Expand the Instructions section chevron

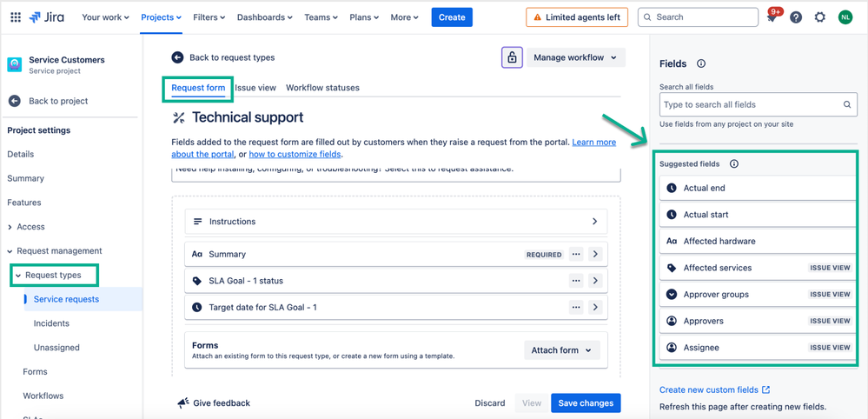(x=594, y=222)
